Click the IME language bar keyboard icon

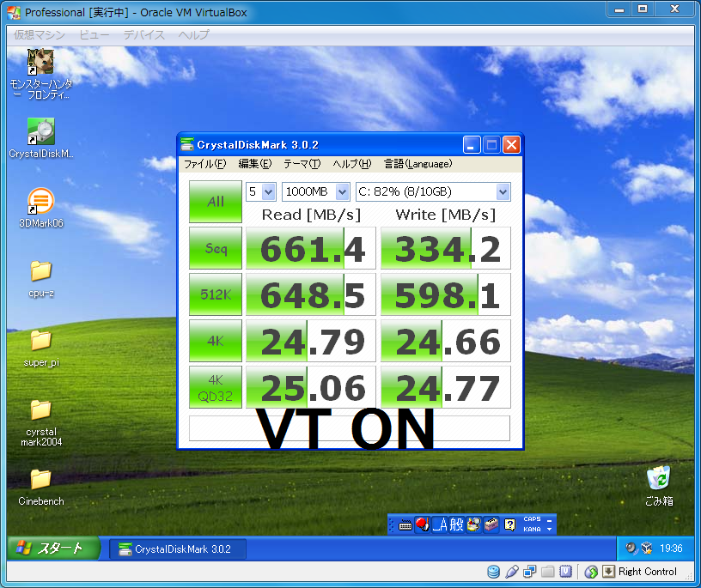(405, 524)
